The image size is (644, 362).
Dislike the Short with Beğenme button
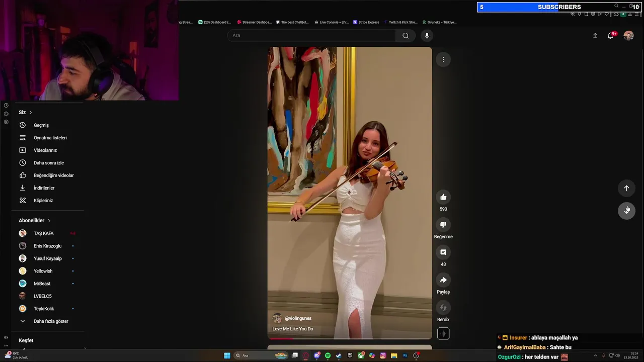443,225
